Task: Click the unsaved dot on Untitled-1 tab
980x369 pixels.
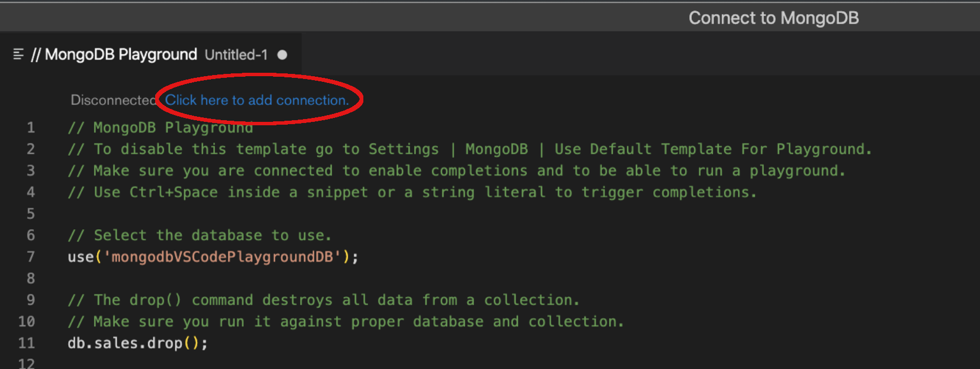Action: click(x=282, y=55)
